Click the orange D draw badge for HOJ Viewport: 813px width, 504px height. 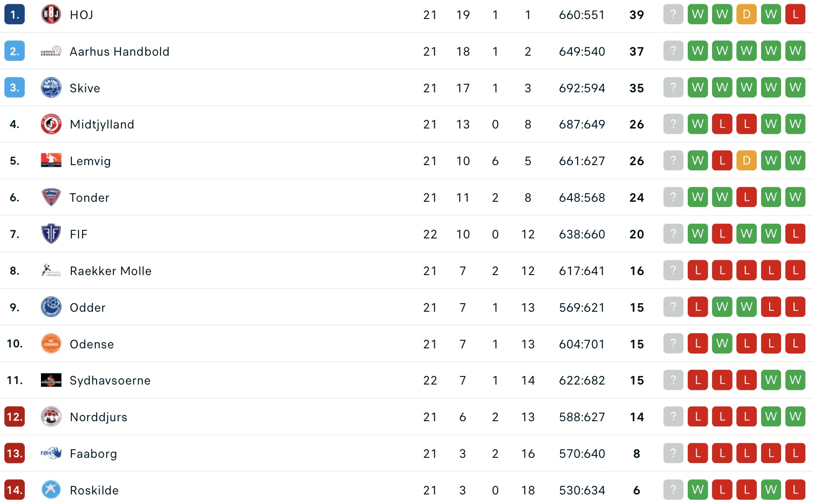click(746, 15)
